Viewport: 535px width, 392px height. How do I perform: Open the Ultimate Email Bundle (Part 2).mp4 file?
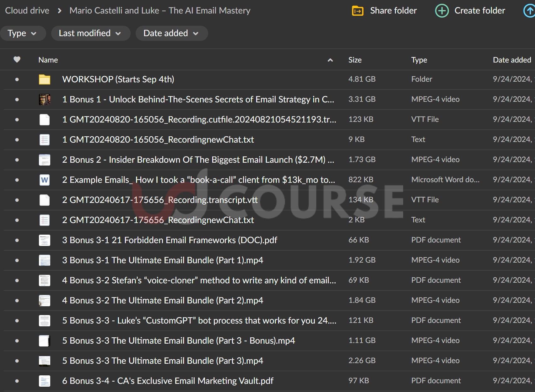162,301
